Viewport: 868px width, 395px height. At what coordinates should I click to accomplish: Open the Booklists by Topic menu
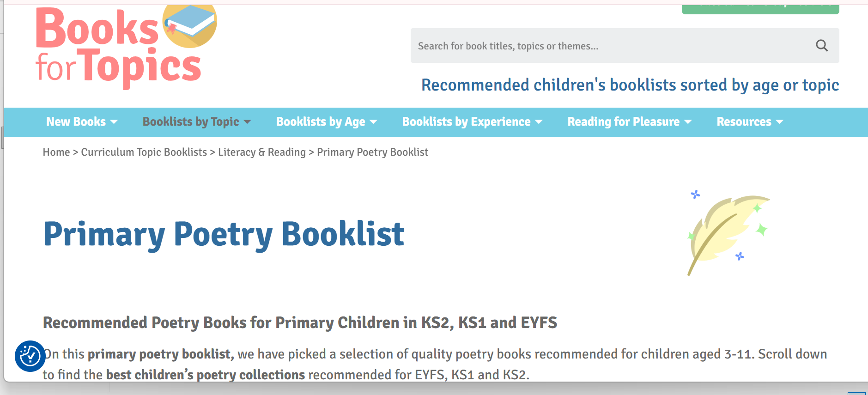tap(191, 122)
